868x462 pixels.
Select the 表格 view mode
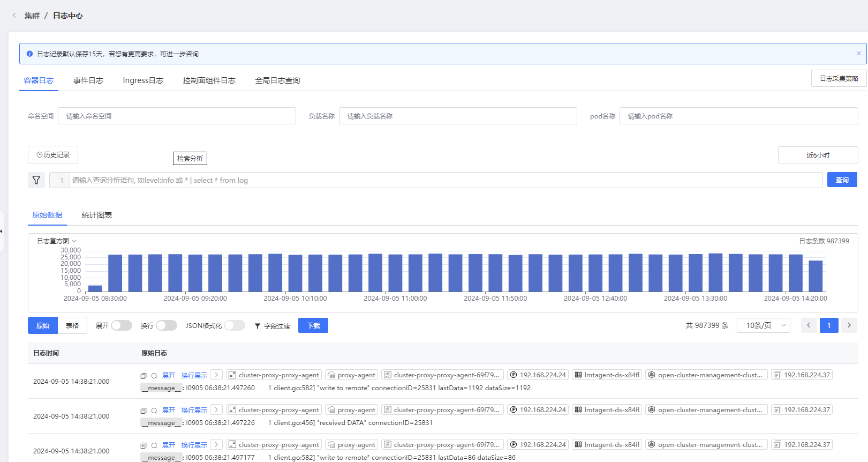[72, 325]
